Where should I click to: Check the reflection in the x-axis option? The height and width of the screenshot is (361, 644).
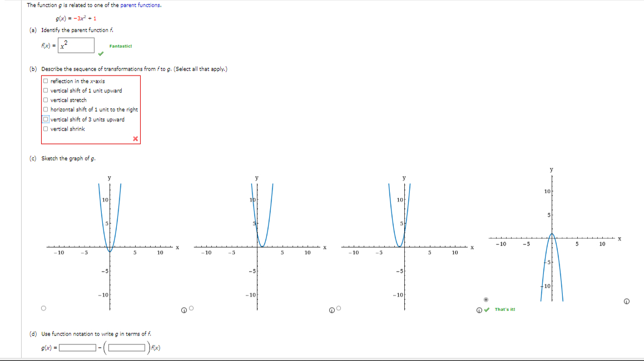(x=46, y=80)
